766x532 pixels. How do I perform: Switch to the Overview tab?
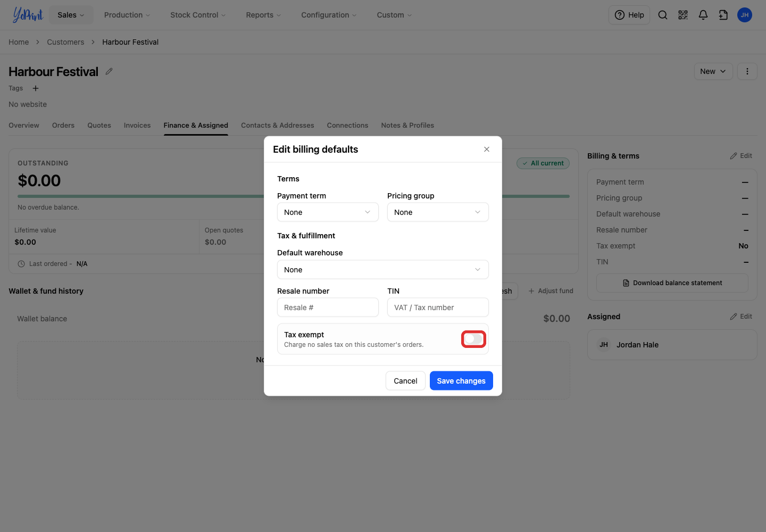click(24, 126)
